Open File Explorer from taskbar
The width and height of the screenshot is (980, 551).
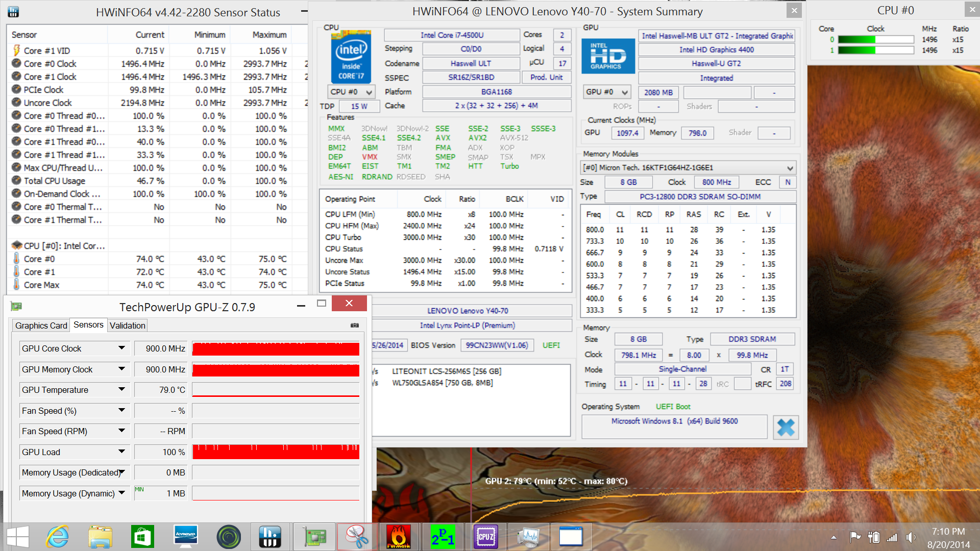[x=100, y=537]
